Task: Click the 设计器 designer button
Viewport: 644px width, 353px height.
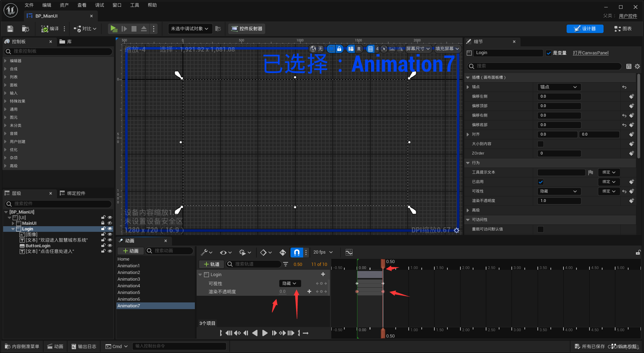Action: coord(585,29)
